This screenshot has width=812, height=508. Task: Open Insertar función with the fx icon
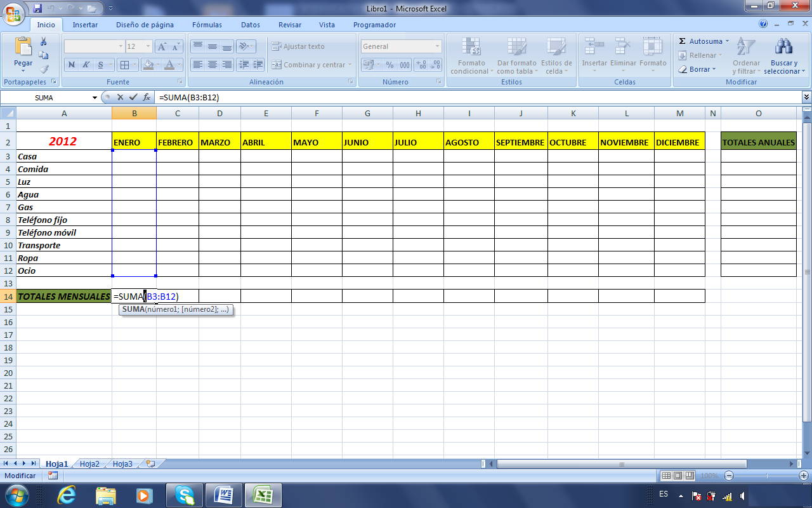[147, 97]
